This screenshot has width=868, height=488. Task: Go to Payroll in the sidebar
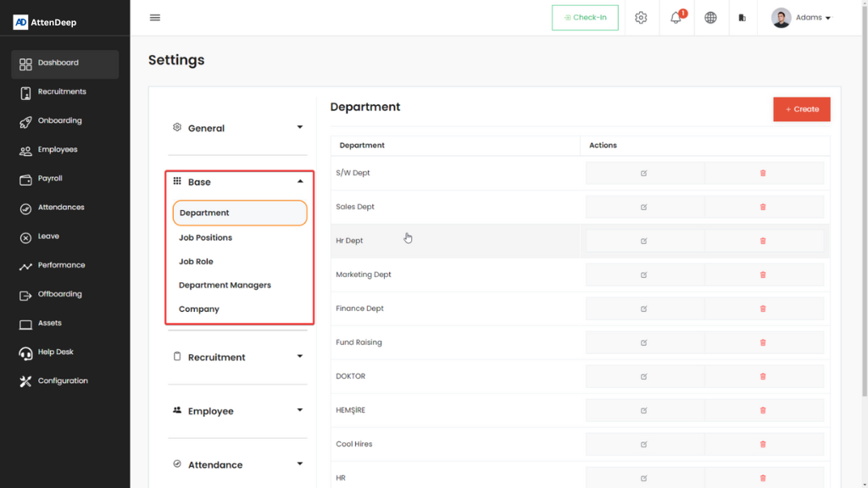coord(50,179)
